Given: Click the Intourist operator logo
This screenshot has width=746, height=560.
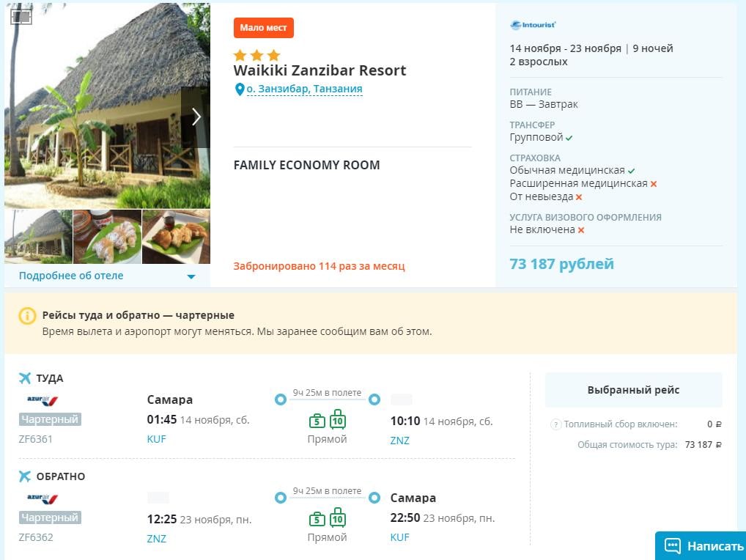Looking at the screenshot, I should coord(533,26).
